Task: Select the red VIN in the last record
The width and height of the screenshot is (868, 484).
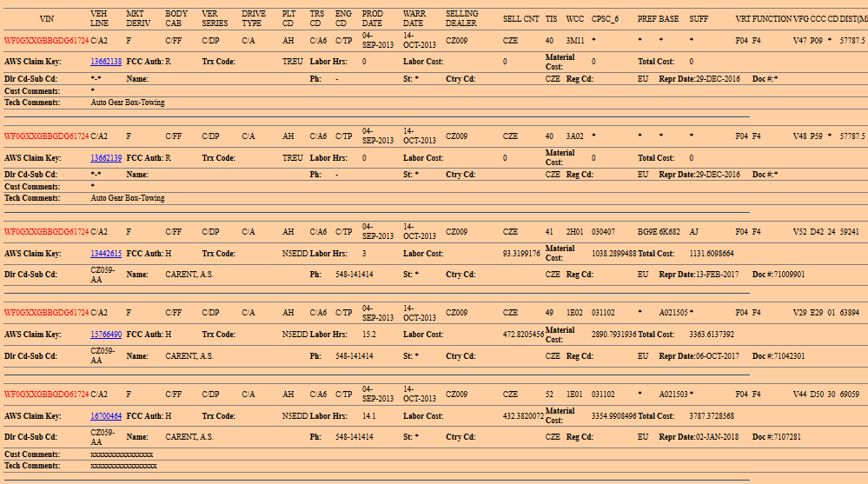Action: [x=46, y=394]
